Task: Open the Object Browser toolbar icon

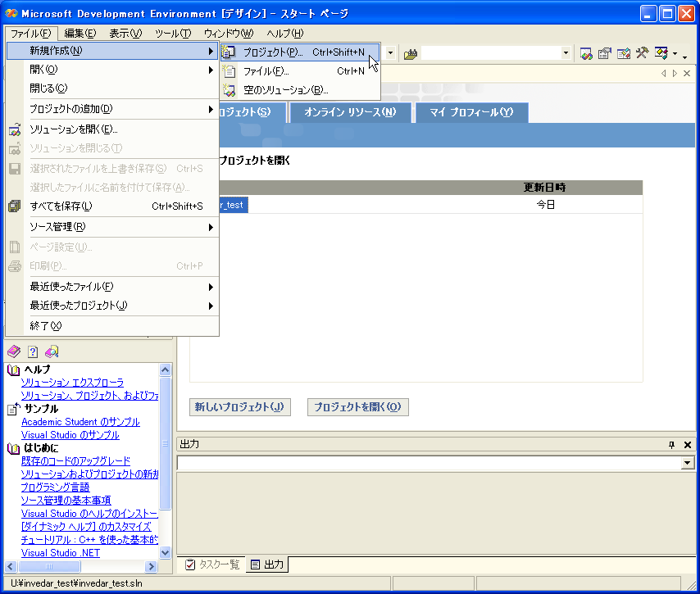Action: click(x=623, y=53)
